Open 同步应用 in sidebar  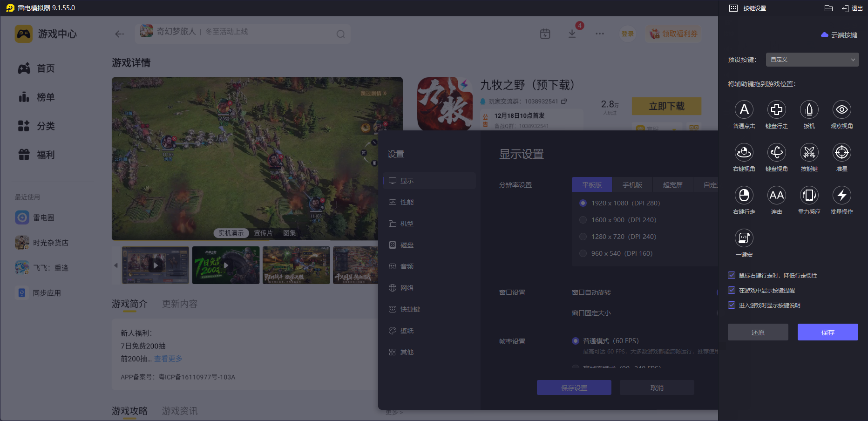[39, 293]
